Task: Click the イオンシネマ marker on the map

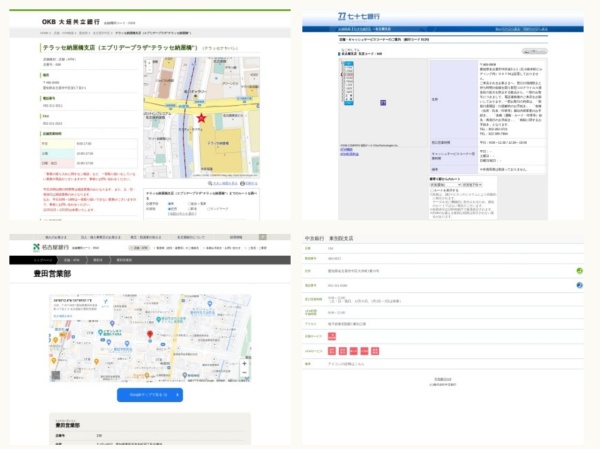Action: 100,333
